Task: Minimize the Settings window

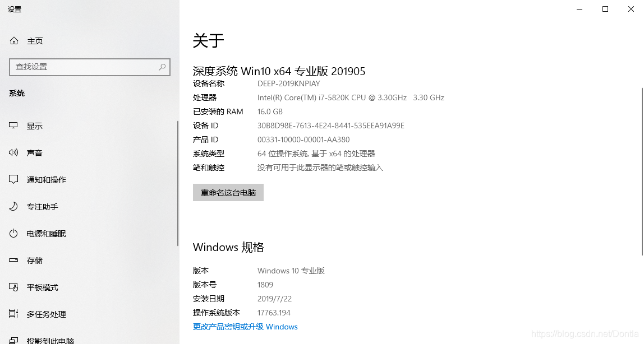Action: coord(579,9)
